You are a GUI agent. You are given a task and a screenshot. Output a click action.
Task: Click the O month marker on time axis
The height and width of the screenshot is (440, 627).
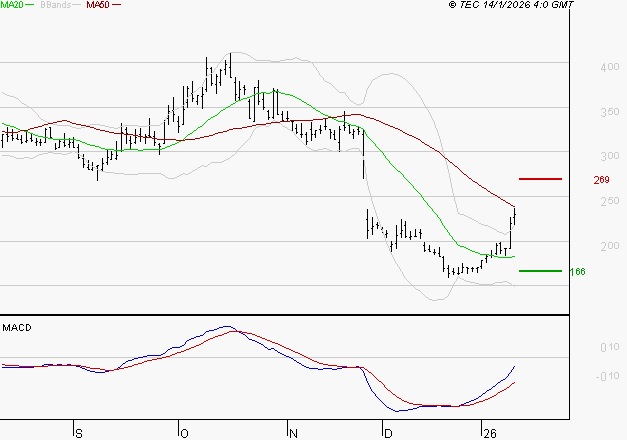[x=184, y=434]
